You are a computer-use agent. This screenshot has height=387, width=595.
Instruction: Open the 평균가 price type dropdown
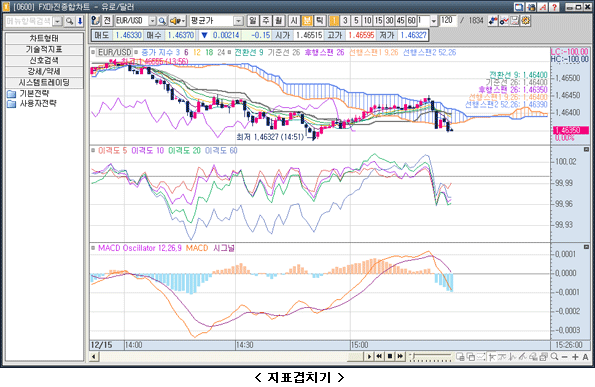point(238,21)
